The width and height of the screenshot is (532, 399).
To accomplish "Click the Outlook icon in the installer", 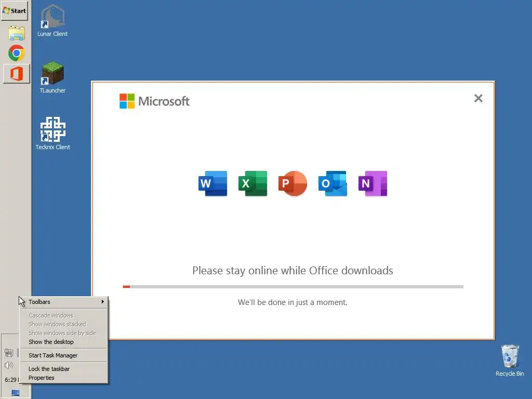I will pyautogui.click(x=333, y=183).
